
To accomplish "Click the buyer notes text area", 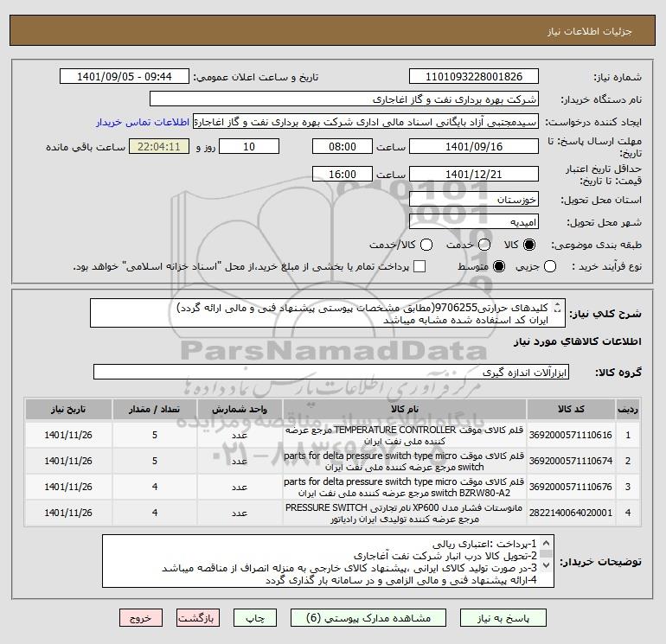I will (x=328, y=561).
